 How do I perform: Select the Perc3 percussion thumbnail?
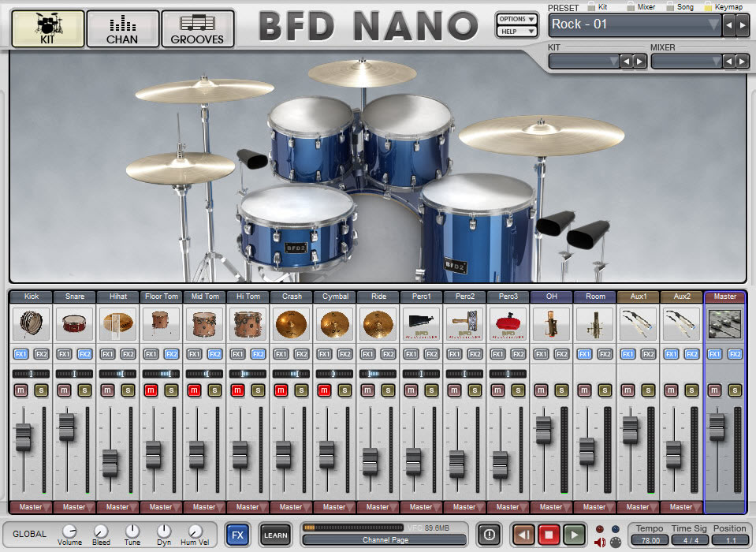point(508,323)
